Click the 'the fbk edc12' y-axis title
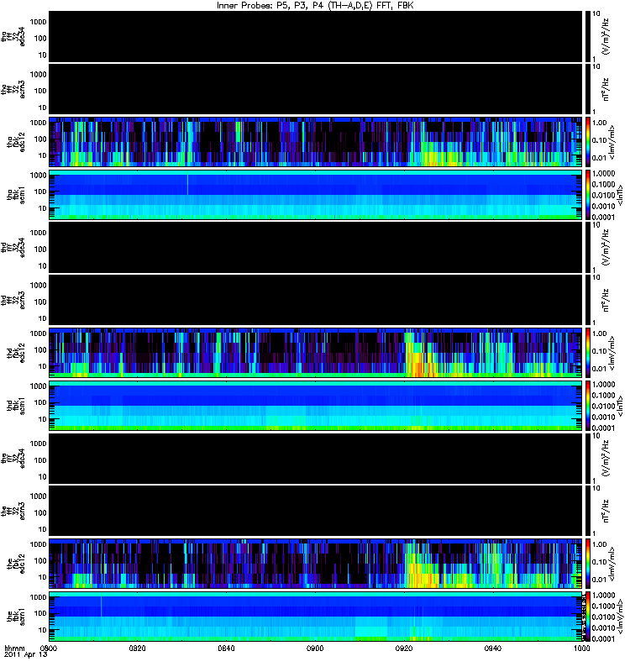 15,564
